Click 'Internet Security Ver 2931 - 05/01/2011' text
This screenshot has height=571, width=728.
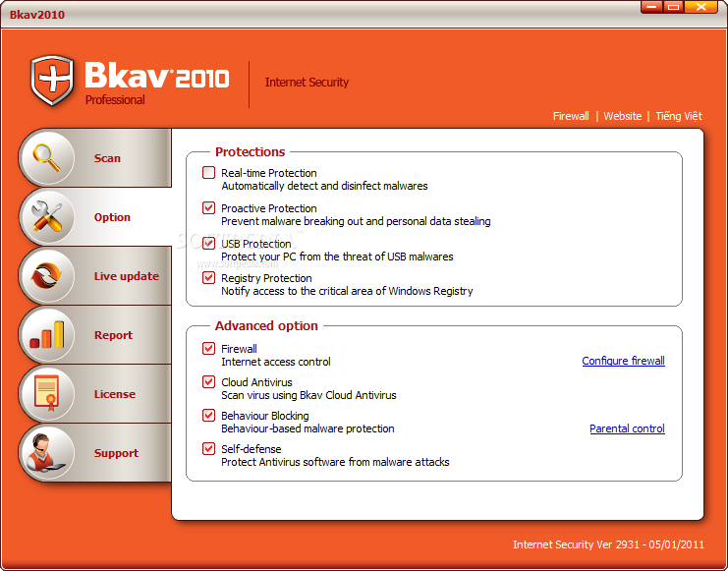click(x=608, y=544)
